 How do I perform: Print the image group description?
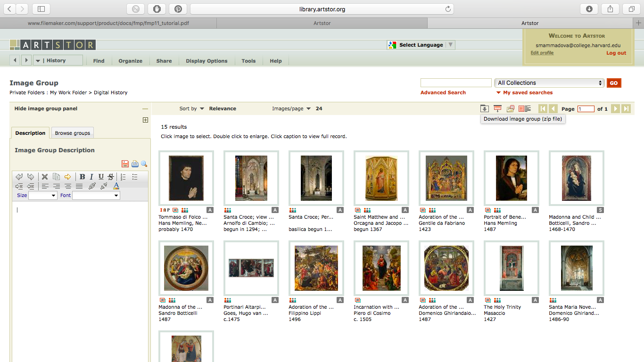(x=135, y=164)
